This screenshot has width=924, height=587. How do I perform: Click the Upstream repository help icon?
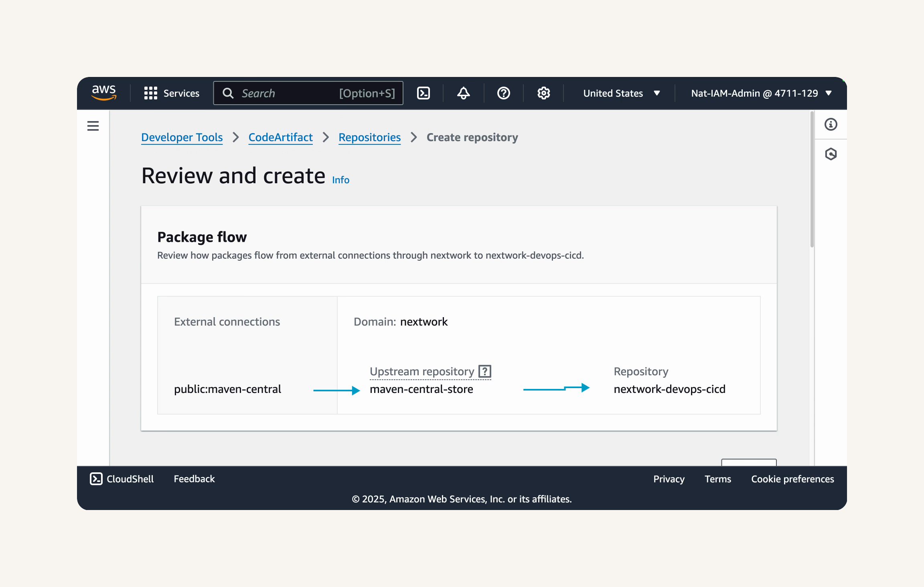point(485,371)
